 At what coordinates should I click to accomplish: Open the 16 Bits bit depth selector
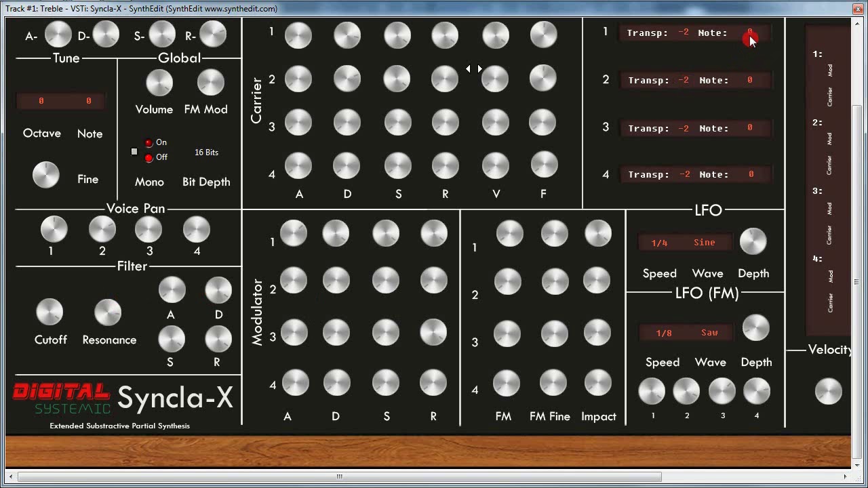206,152
